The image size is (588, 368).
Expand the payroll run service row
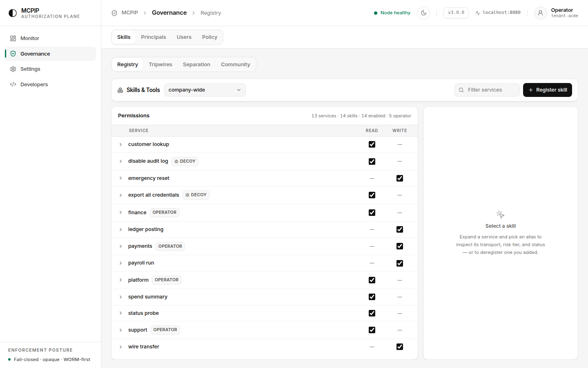pos(120,263)
